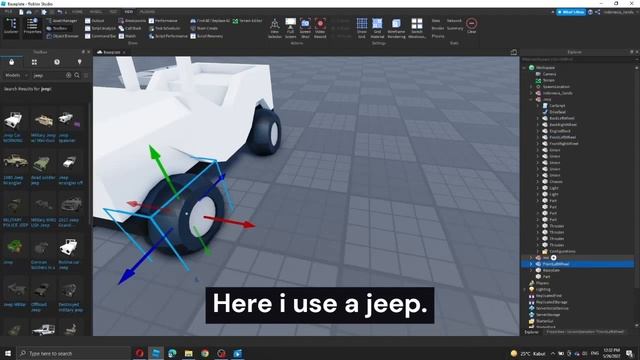The height and width of the screenshot is (360, 640).
Task: Switch to the TEST ribbon tab
Action: [x=113, y=12]
